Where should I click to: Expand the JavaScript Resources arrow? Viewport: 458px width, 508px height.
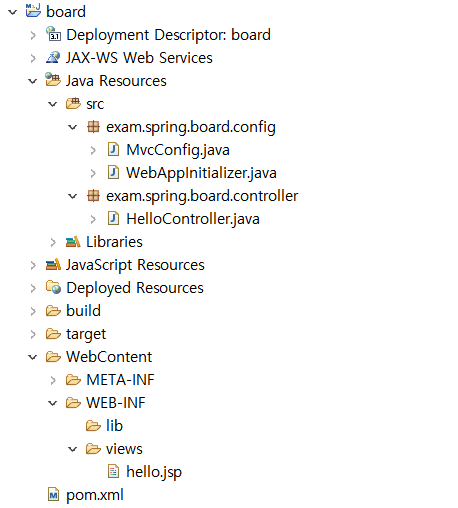coord(33,265)
